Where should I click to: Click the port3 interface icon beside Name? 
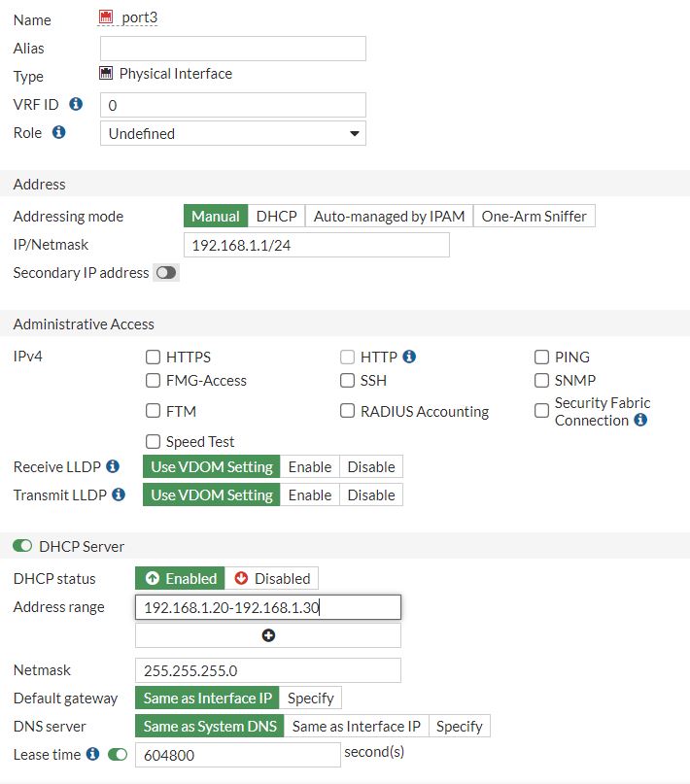coord(107,17)
